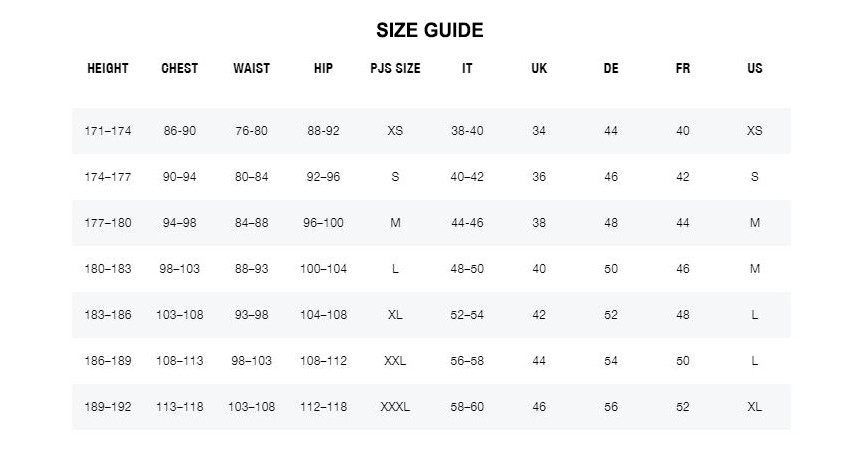Viewport: 860px width, 450px height.
Task: Select the HEIGHT column header
Action: click(x=108, y=69)
